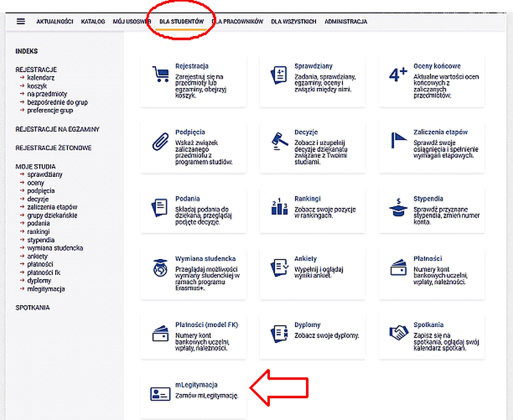
Task: Click the globe Wymiana studencka icon
Action: [x=160, y=267]
